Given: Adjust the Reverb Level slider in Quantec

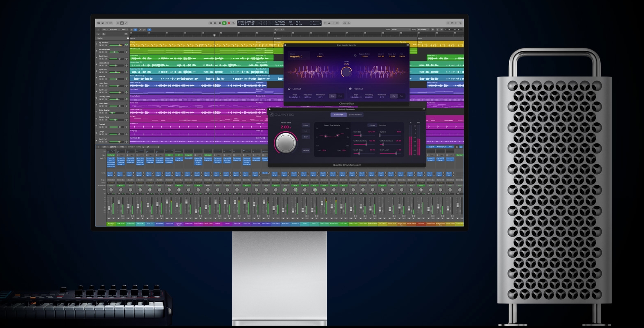Looking at the screenshot, I should point(390,153).
